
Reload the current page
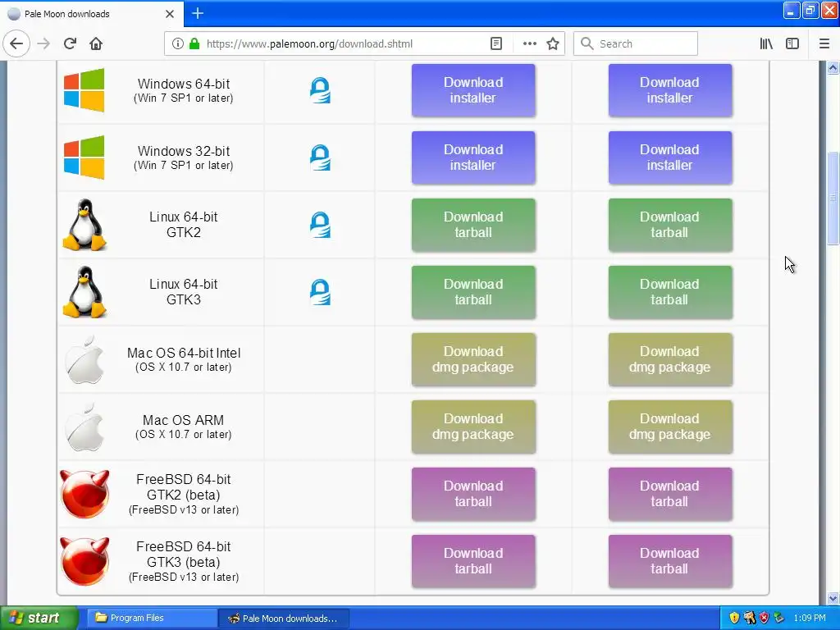[70, 43]
